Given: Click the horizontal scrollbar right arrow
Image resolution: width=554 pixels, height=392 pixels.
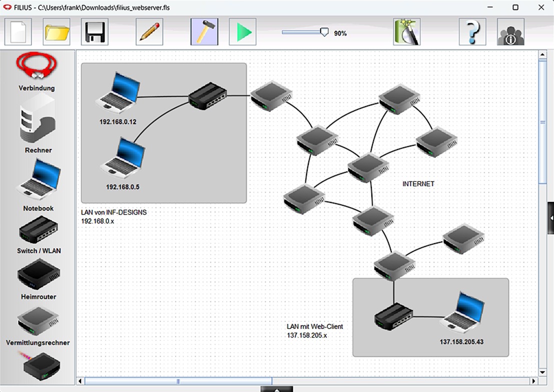Looking at the screenshot, I should pos(533,381).
